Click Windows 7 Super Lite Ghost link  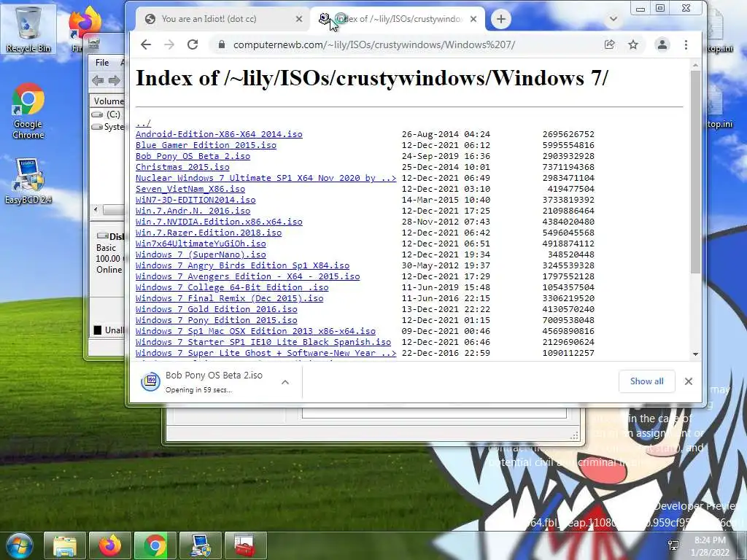point(266,354)
